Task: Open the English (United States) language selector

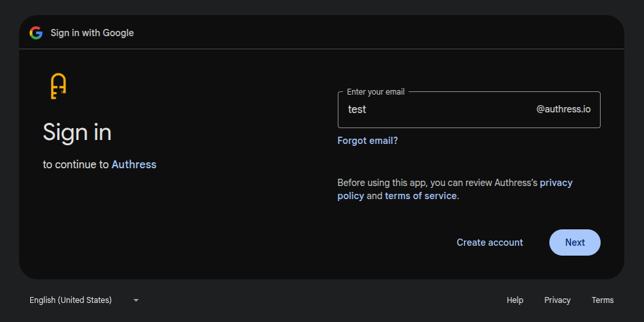Action: pos(71,300)
